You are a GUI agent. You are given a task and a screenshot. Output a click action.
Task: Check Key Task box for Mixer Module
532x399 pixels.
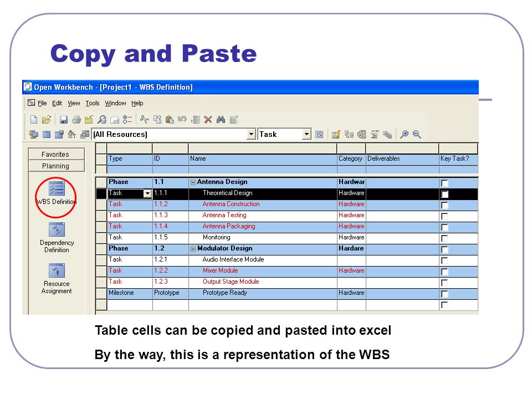tap(444, 272)
